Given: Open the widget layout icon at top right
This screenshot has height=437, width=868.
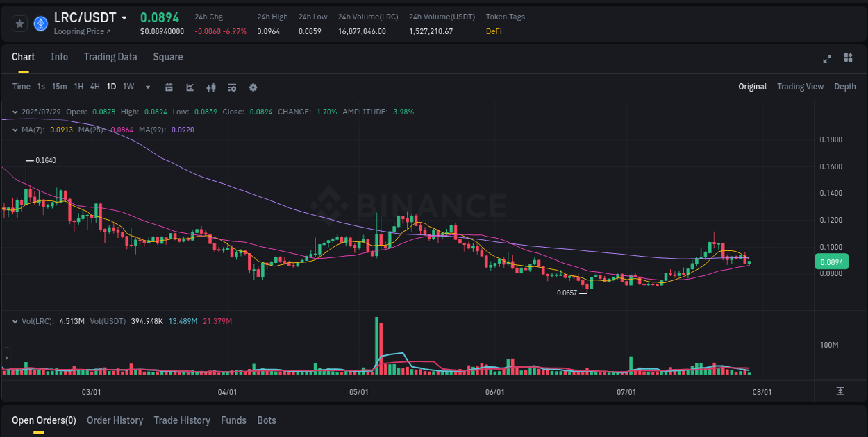Looking at the screenshot, I should (x=848, y=59).
